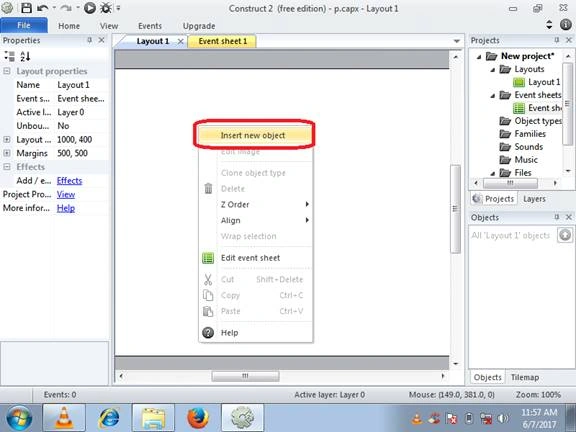
Task: Click the Effects link
Action: (69, 180)
